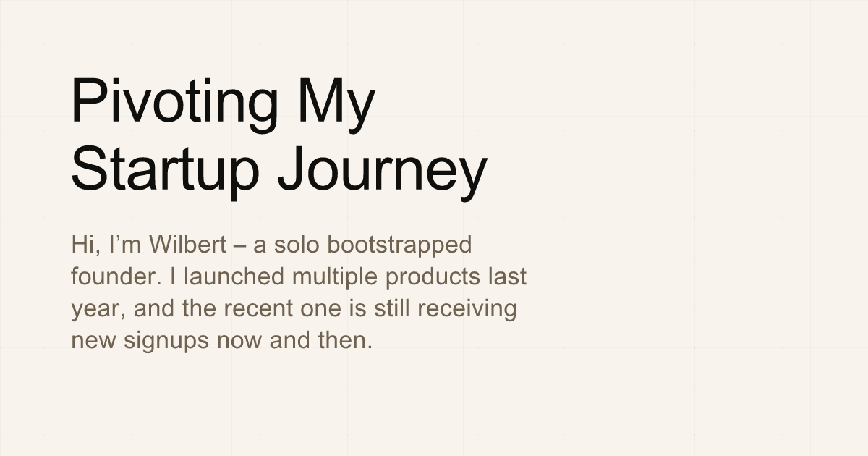
Task: Click the greeting "Hi" in the paragraph
Action: pos(83,245)
